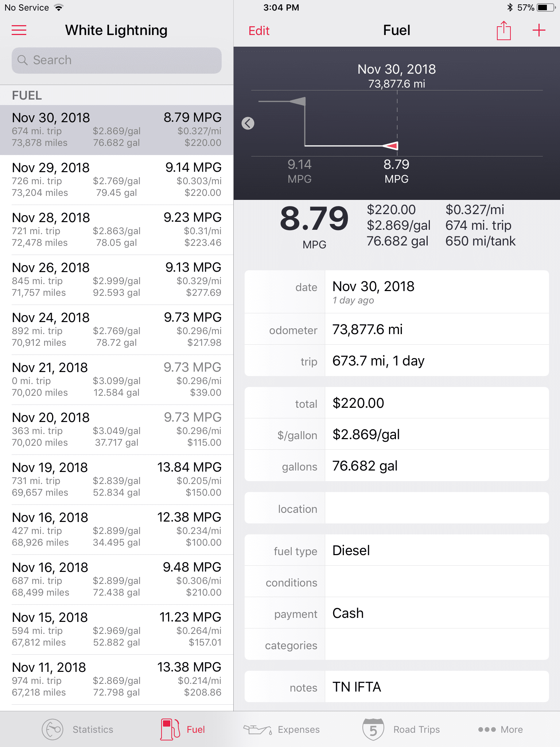Image resolution: width=560 pixels, height=747 pixels.
Task: Select the Nov 11, 2018 fuel entry
Action: (x=117, y=680)
